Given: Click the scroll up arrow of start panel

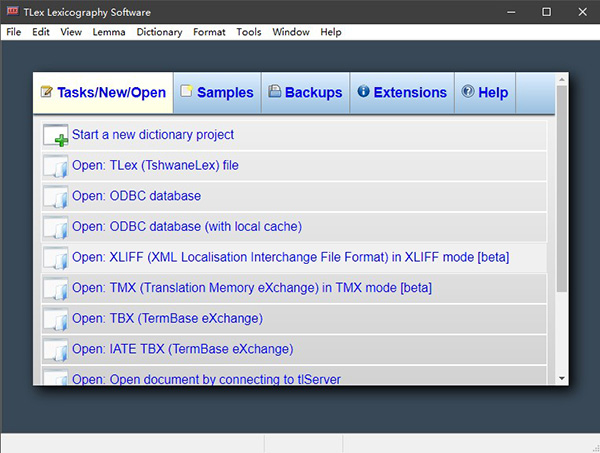Looking at the screenshot, I should click(x=562, y=80).
